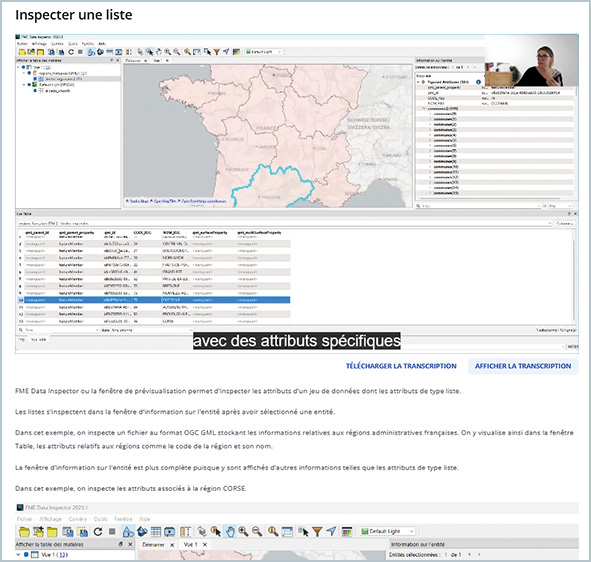Click locate arrow icon in video toolbar
Image resolution: width=591 pixels, height=562 pixels.
point(226,52)
